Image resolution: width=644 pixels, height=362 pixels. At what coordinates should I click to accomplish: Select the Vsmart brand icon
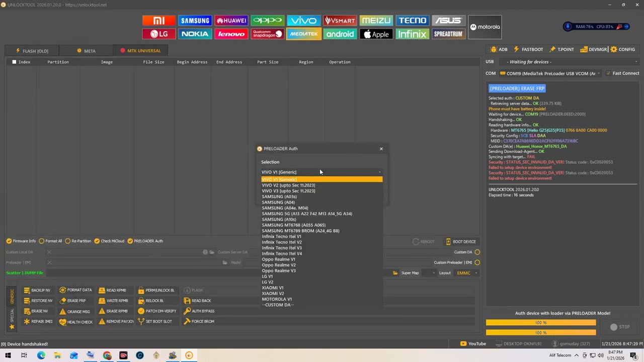coord(340,21)
